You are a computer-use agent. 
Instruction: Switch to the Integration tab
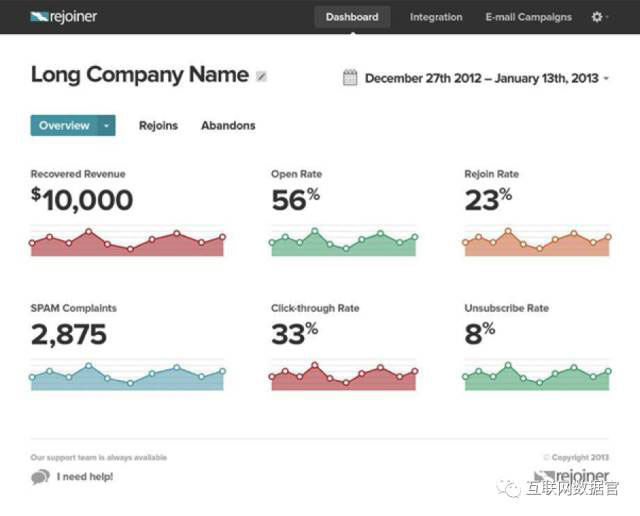[x=436, y=17]
